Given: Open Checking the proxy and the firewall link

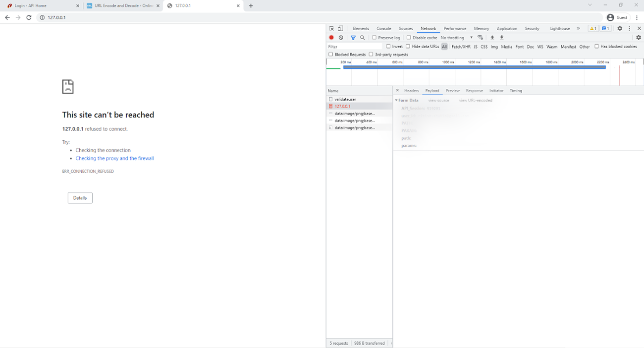Looking at the screenshot, I should tap(114, 158).
